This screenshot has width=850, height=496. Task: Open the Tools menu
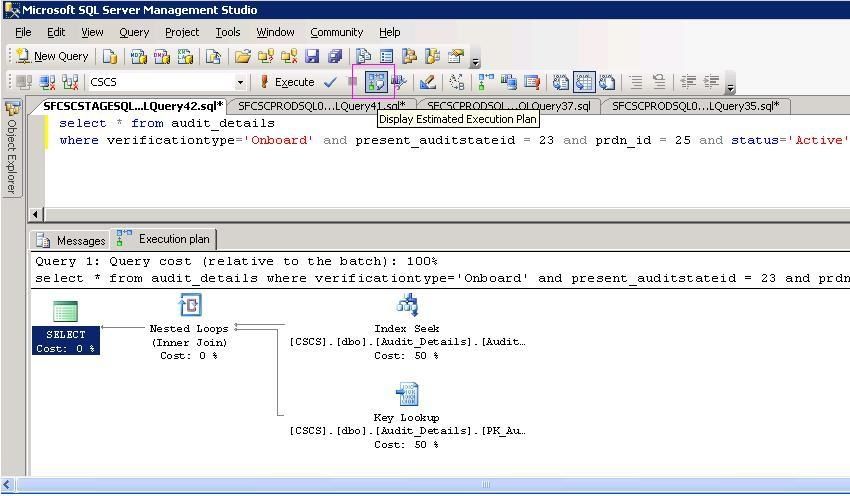point(228,33)
